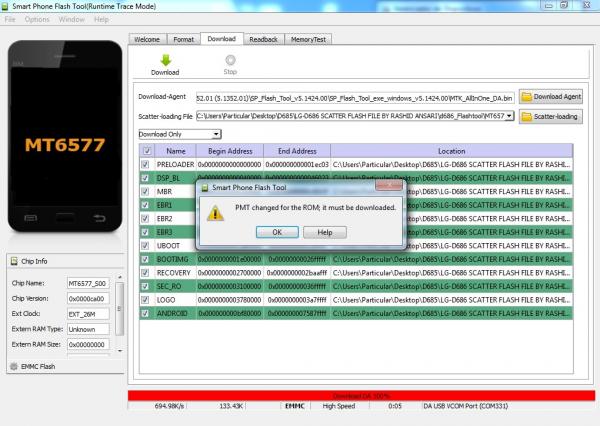The height and width of the screenshot is (426, 600).
Task: Click the Chip Info panel icon
Action: click(14, 261)
